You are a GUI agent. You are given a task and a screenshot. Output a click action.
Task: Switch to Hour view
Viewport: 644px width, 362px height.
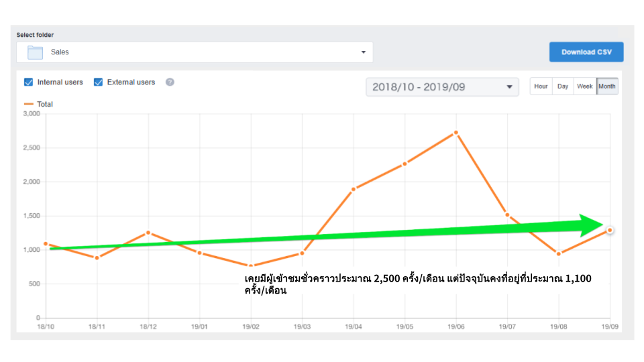tap(541, 86)
